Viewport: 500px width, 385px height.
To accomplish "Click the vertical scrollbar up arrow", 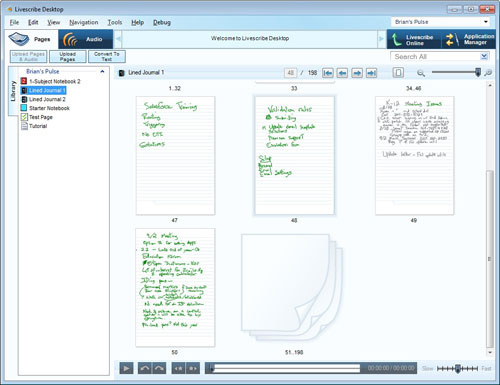I will [x=490, y=86].
